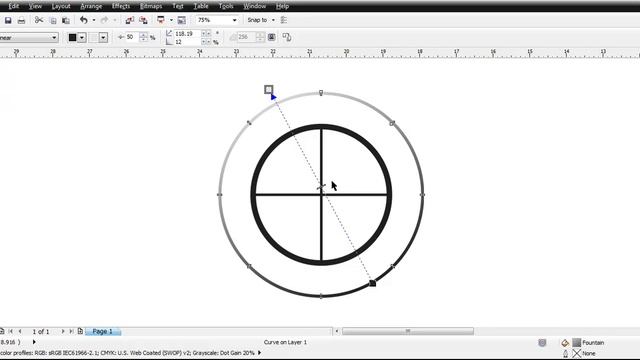The image size is (640, 360).
Task: Open the Application launcher icon
Action: coord(161,20)
